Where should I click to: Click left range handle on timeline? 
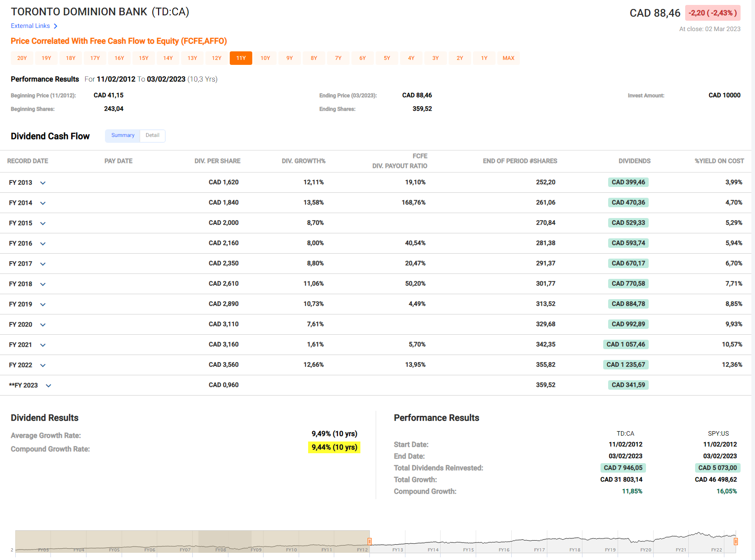[369, 541]
